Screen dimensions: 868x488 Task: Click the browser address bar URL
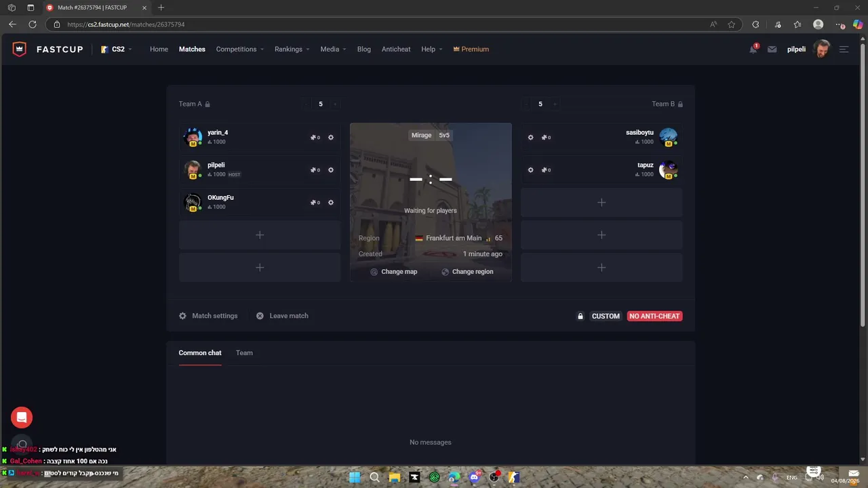coord(126,24)
